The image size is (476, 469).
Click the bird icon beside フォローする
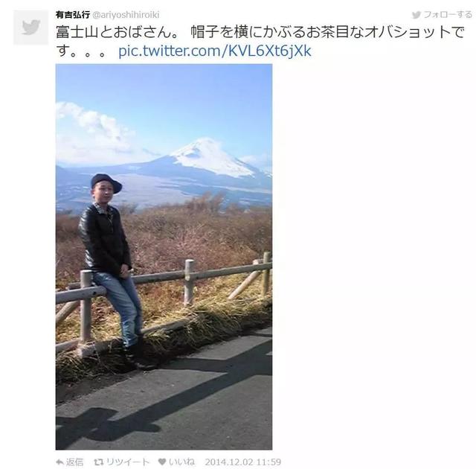[416, 15]
